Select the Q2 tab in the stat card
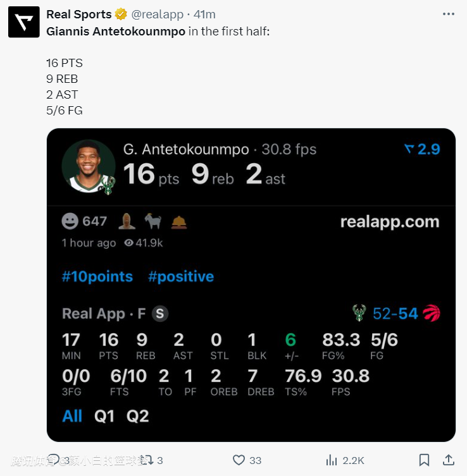 137,416
